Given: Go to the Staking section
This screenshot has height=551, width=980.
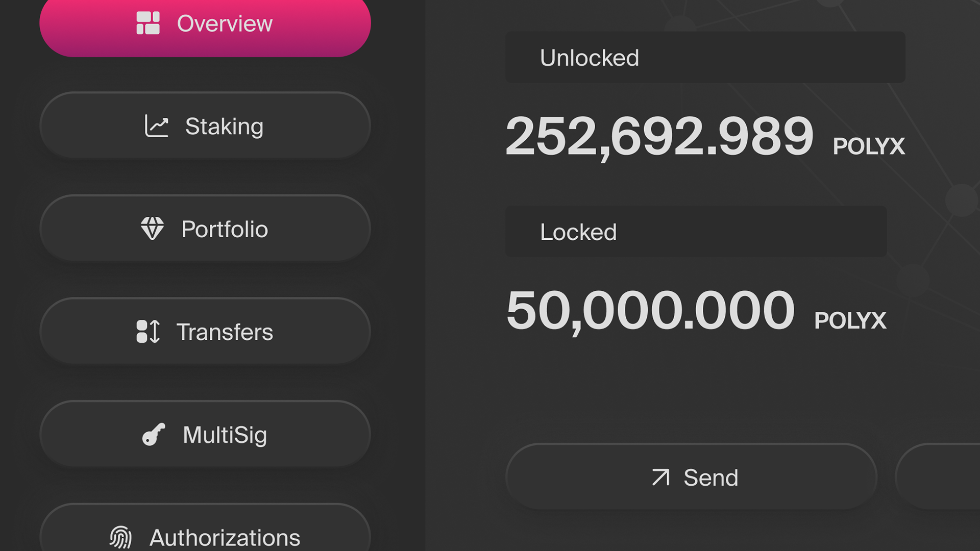Looking at the screenshot, I should tap(205, 126).
